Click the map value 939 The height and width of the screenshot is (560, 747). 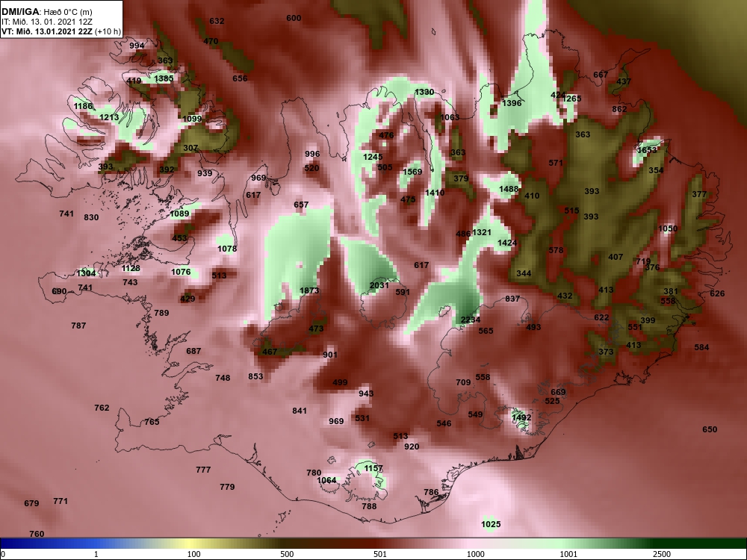pyautogui.click(x=205, y=173)
